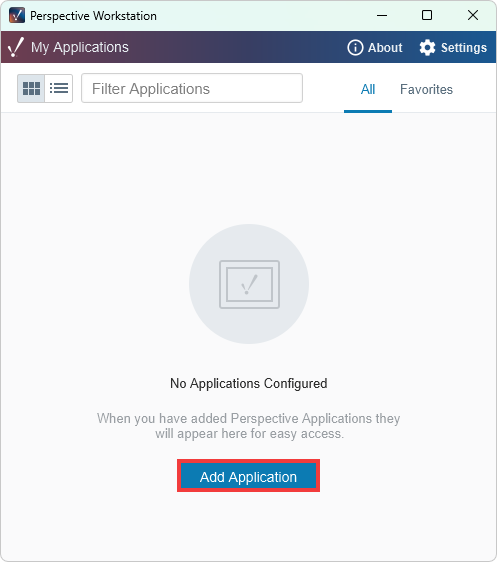Click the About text label

point(385,48)
